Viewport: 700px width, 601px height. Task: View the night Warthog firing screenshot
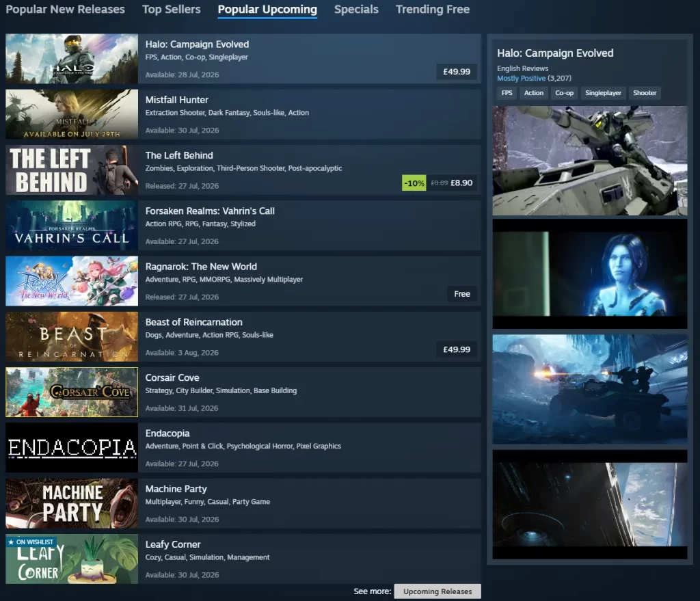[x=590, y=389]
